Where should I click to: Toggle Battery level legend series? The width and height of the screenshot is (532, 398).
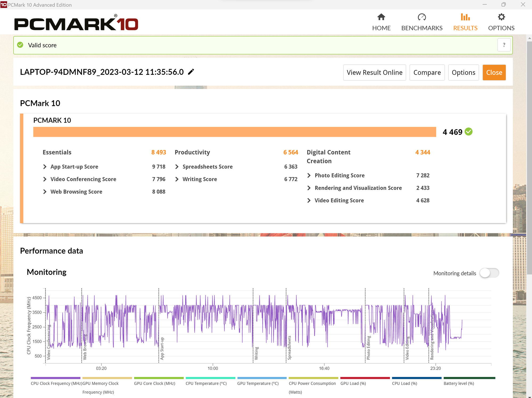[x=469, y=382]
